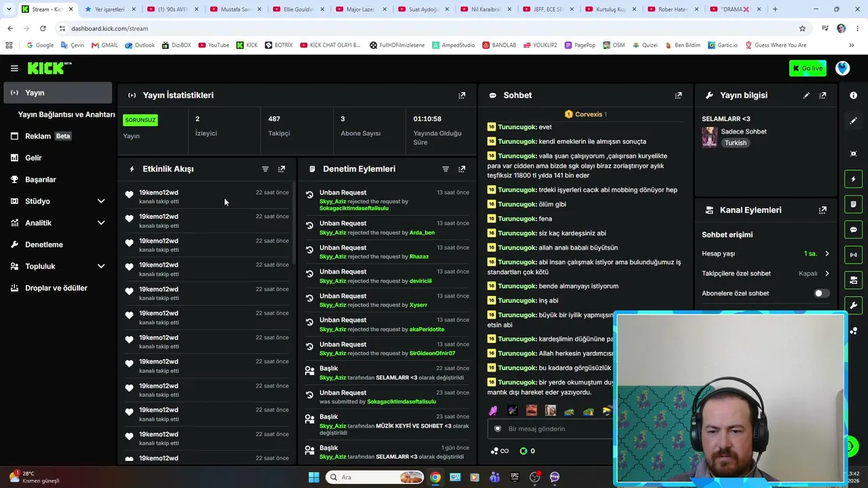Screen dimensions: 868x488
Task: Pop out the Denetim Eylemleri panel
Action: (462, 169)
